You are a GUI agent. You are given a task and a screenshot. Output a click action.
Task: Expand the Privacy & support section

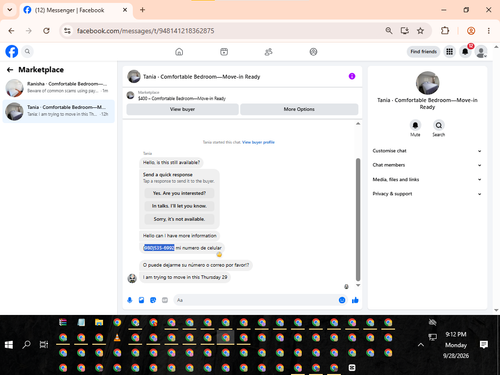[x=427, y=194]
